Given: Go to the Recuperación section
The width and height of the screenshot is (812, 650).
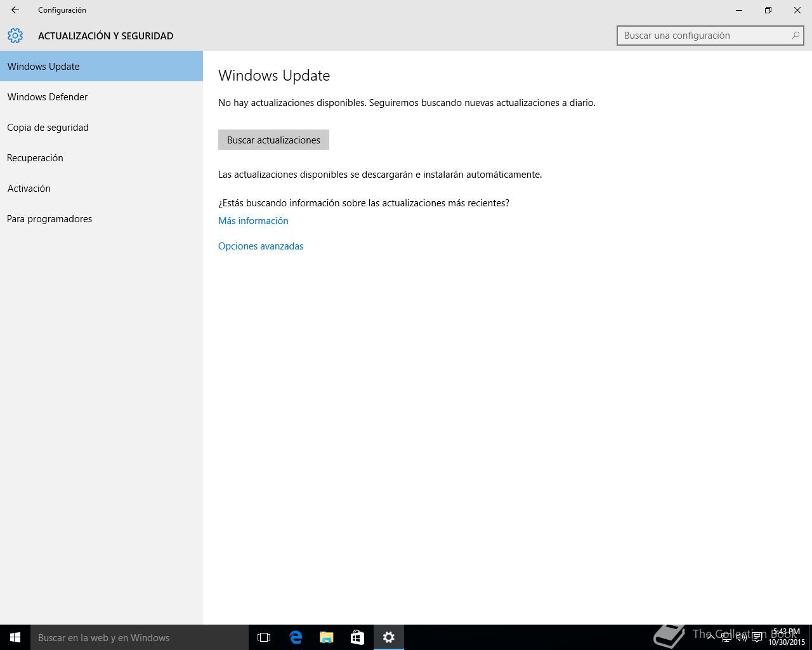Looking at the screenshot, I should (101, 157).
